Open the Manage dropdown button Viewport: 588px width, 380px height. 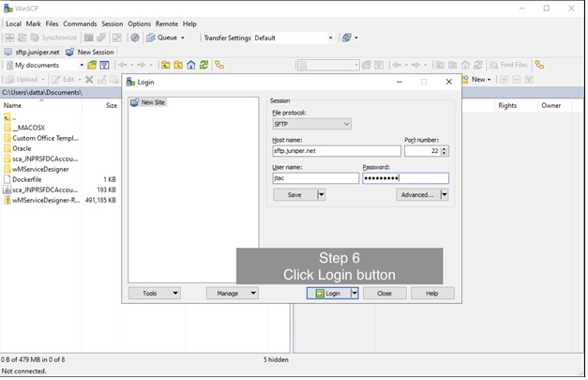tap(233, 294)
